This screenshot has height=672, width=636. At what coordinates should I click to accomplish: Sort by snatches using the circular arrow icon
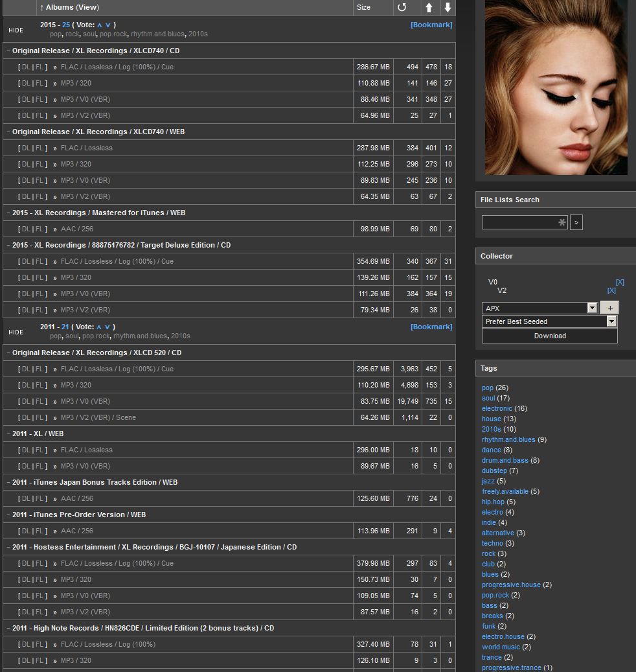click(x=402, y=7)
